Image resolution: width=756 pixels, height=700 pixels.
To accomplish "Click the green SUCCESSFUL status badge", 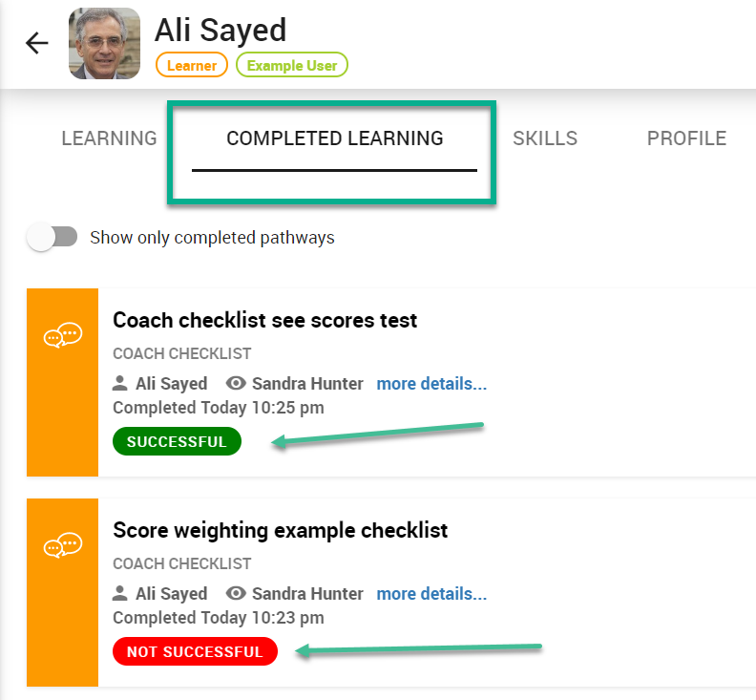I will (177, 441).
